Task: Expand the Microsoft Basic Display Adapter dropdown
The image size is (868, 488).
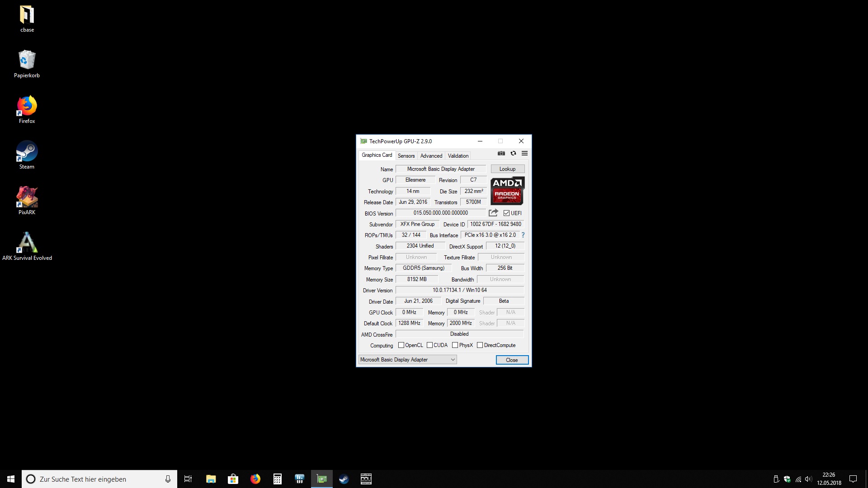Action: [x=407, y=360]
